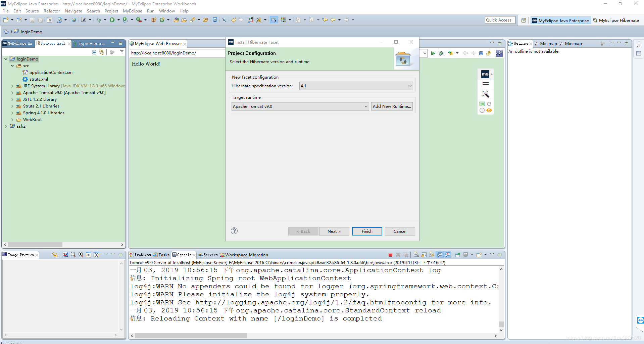Click the link icon at browser toolbar right

(499, 53)
